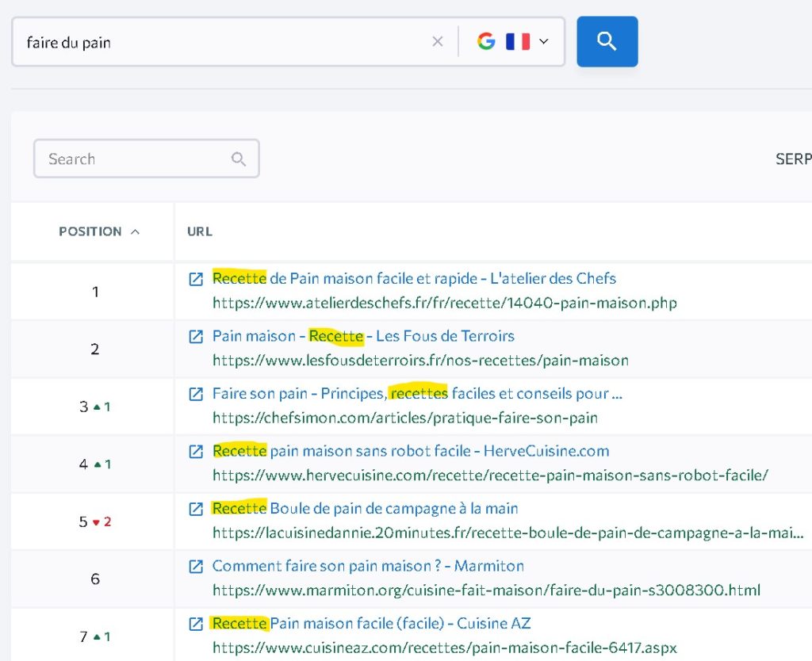Focus the table Search filter field
This screenshot has width=812, height=661.
[x=146, y=159]
